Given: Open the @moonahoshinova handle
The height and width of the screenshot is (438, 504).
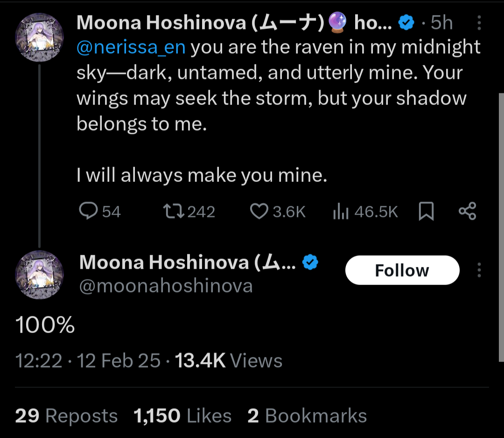Looking at the screenshot, I should [166, 286].
